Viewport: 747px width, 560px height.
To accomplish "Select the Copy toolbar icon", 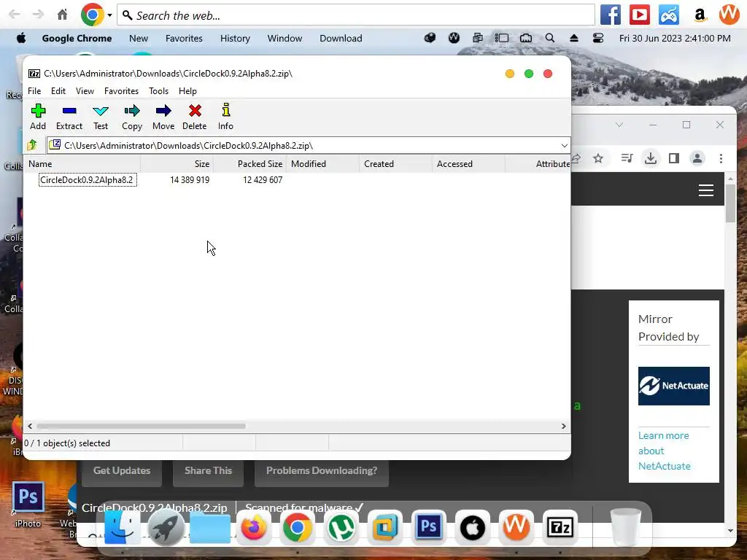I will click(132, 117).
